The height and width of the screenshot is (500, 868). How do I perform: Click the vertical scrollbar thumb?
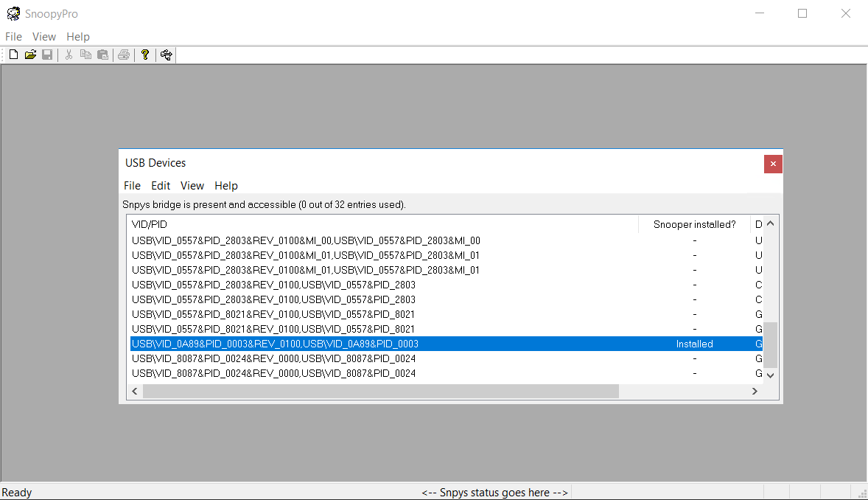coord(771,345)
